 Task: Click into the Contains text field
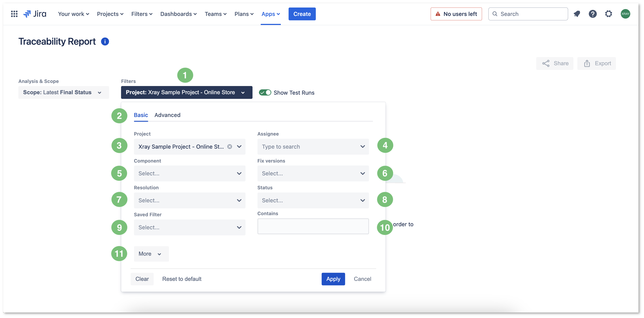(313, 226)
